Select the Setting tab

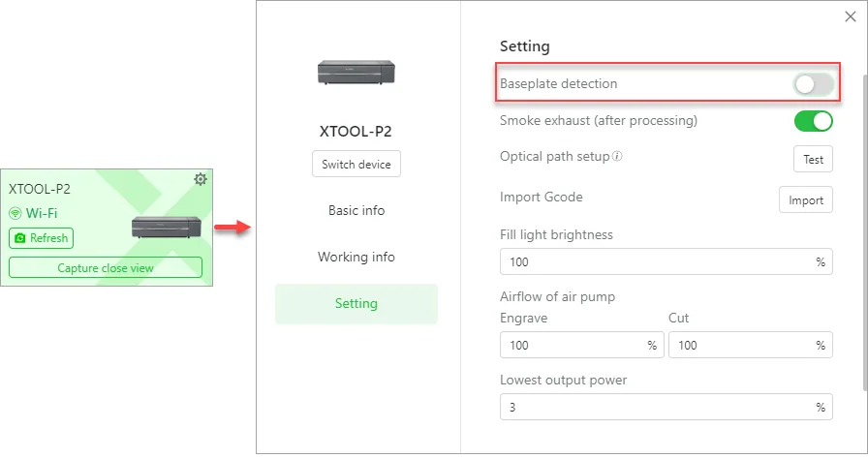pos(356,304)
